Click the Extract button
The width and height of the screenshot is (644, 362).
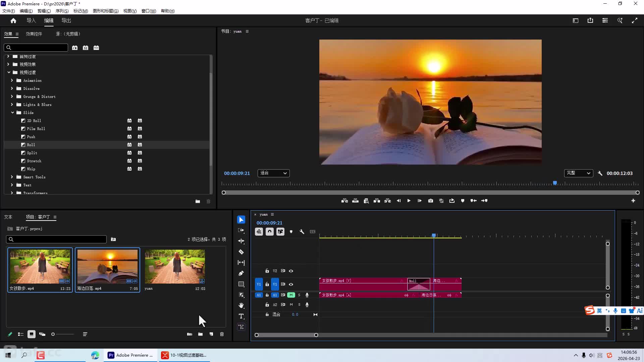[x=388, y=201]
